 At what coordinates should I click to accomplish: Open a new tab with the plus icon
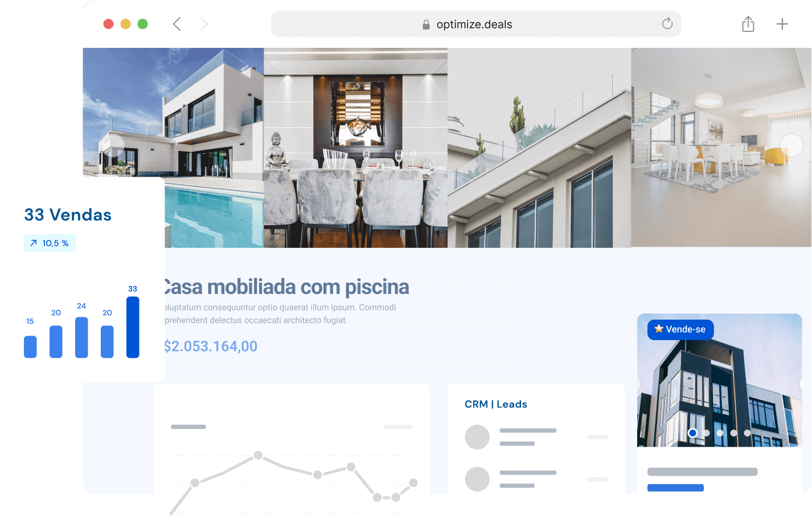[782, 24]
